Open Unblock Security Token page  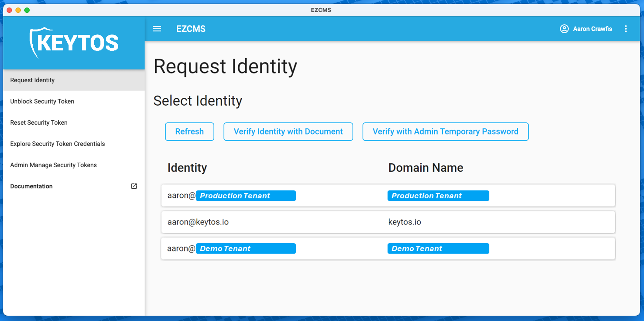tap(42, 101)
